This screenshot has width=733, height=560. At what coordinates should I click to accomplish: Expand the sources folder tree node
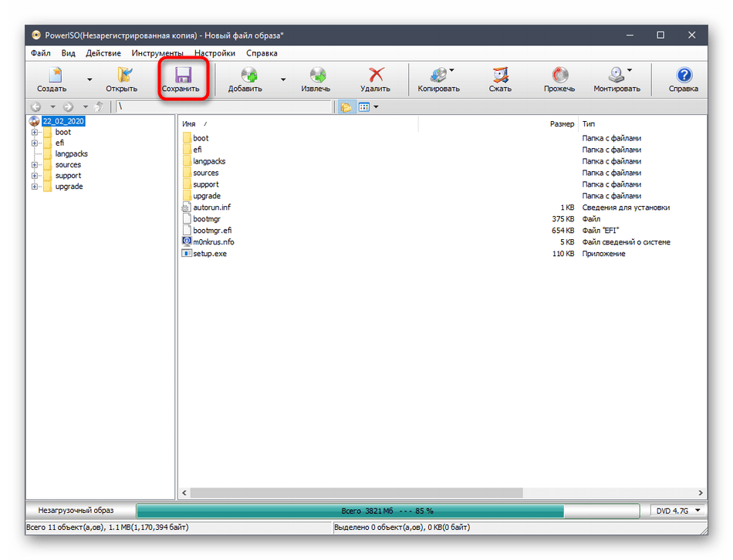pos(35,165)
